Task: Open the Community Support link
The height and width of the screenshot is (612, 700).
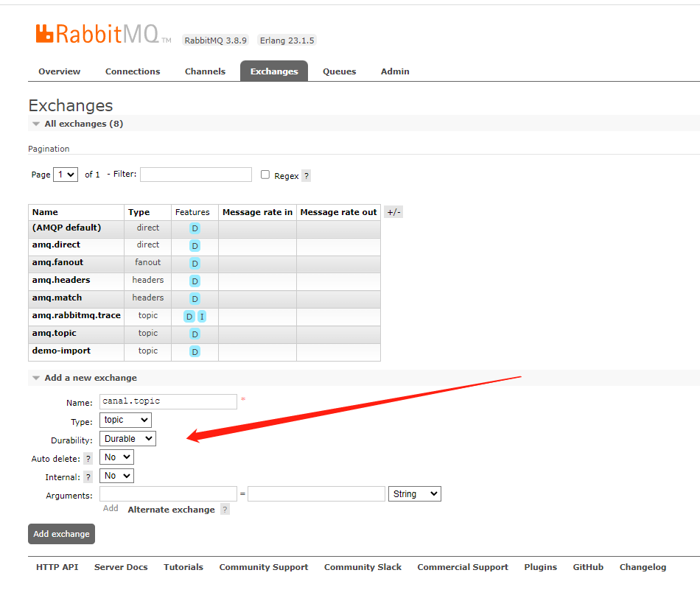Action: tap(263, 567)
